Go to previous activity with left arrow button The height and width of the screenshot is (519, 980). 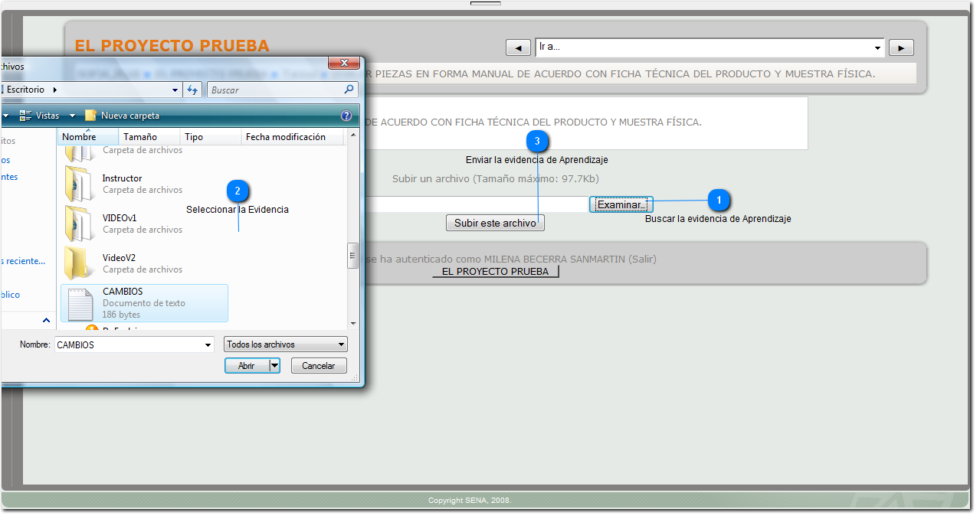[x=518, y=47]
